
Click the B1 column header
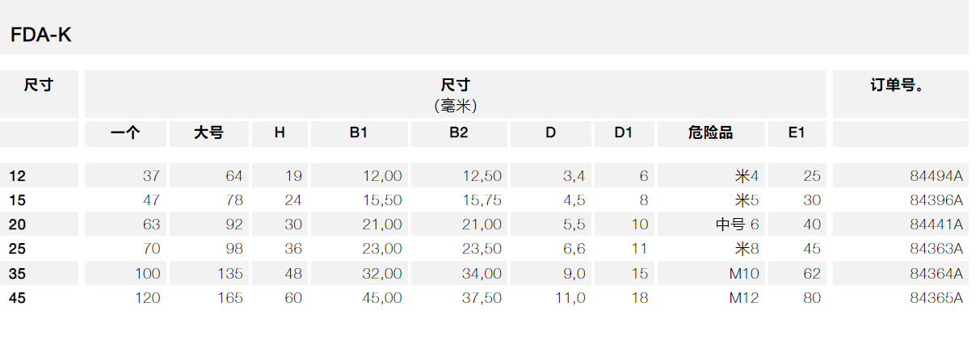[x=359, y=133]
